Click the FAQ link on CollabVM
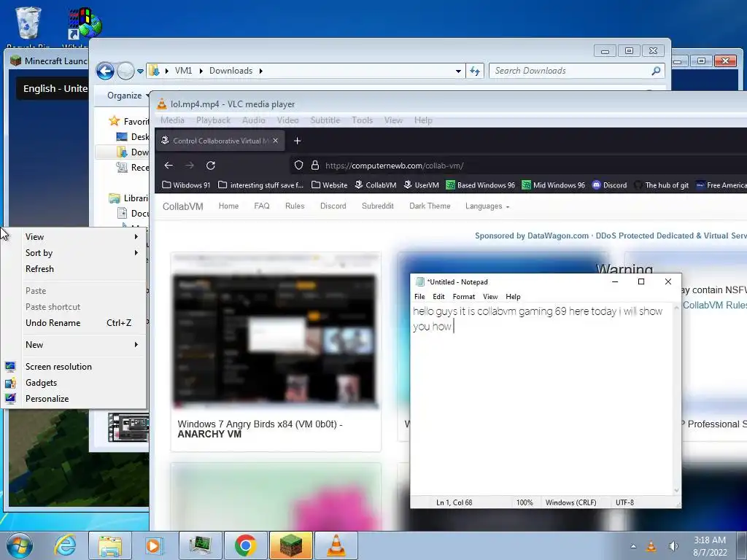 pyautogui.click(x=262, y=206)
